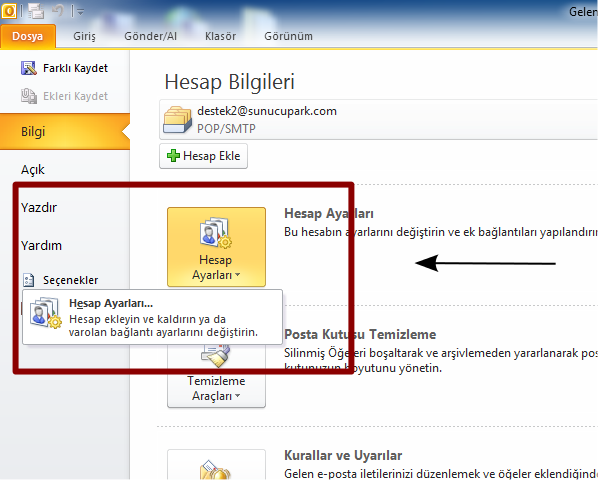Viewport: 598px width, 480px height.
Task: Open the Dosya tab
Action: 28,36
